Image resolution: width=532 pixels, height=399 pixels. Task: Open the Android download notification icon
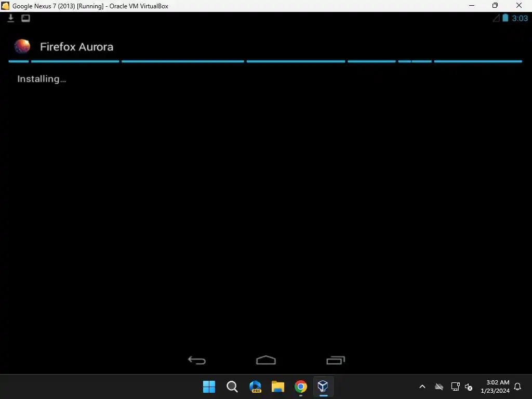[11, 18]
